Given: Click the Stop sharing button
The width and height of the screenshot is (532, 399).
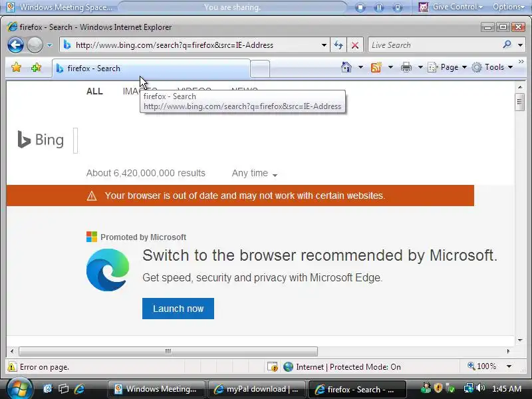Looking at the screenshot, I should (x=360, y=7).
